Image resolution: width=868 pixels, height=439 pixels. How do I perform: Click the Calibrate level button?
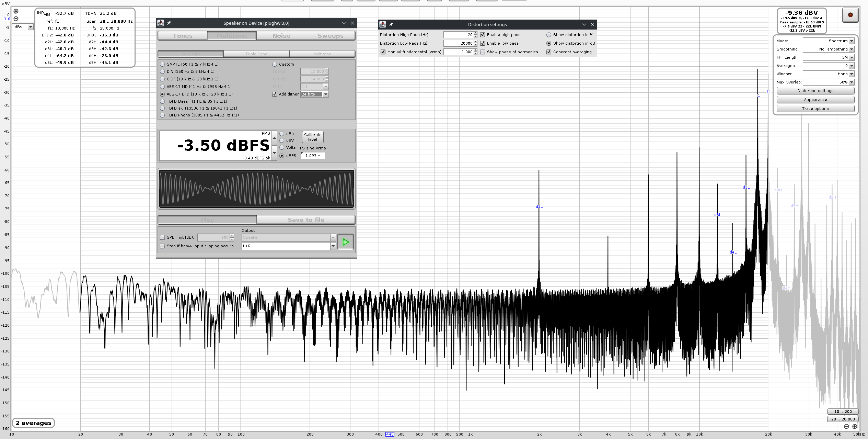313,137
